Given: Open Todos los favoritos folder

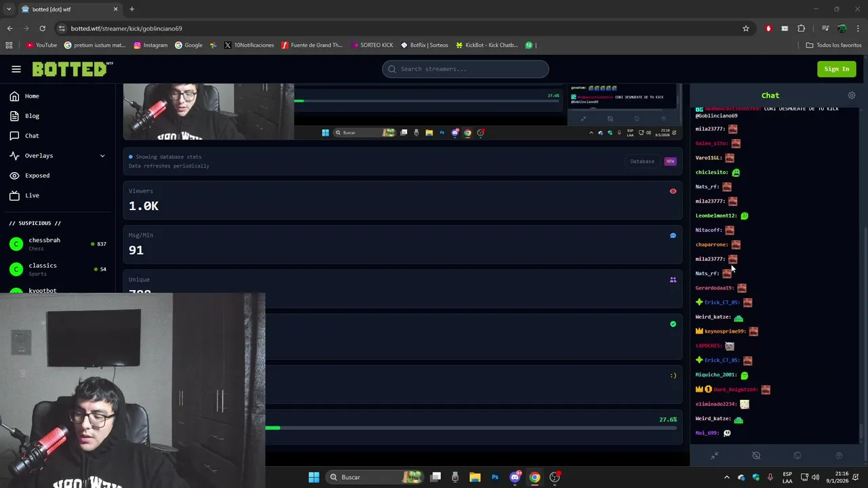Looking at the screenshot, I should tap(833, 45).
